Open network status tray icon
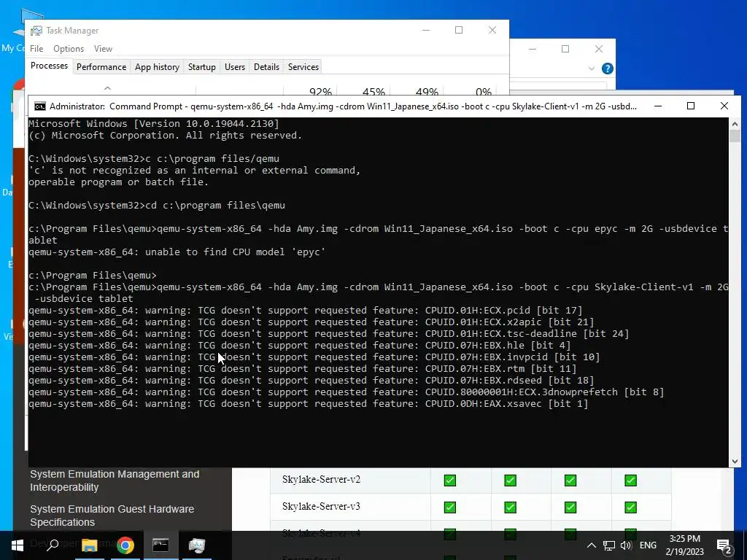 click(608, 545)
